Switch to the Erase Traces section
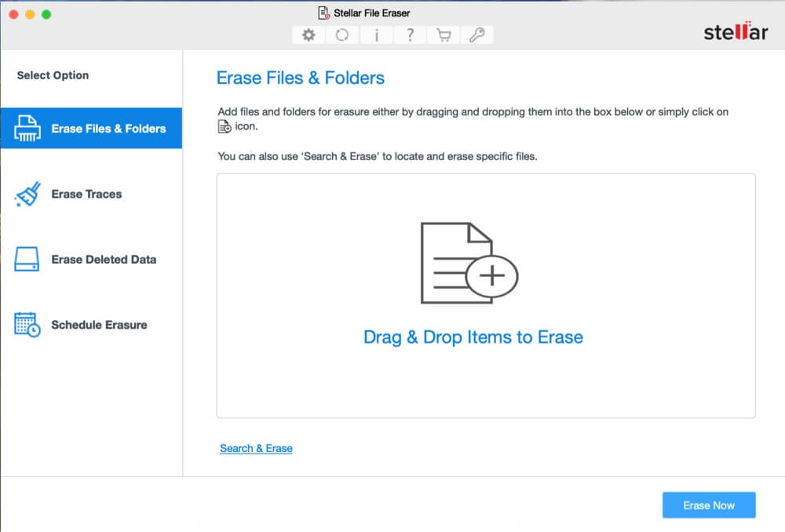 pos(86,194)
